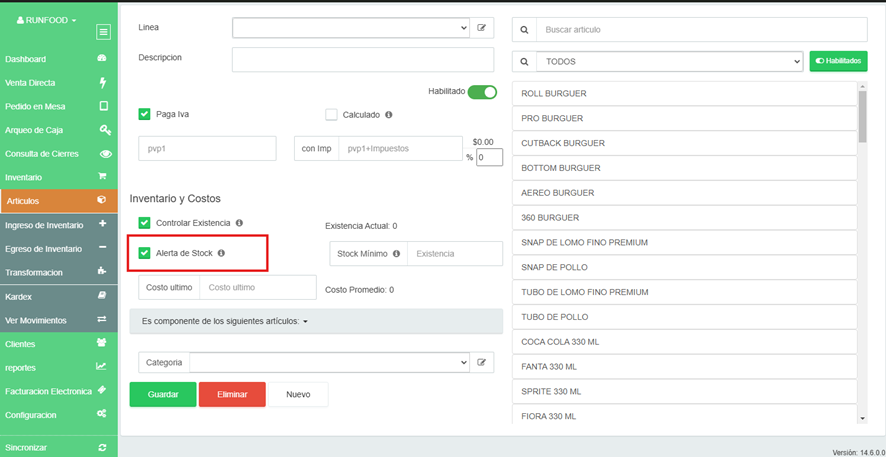The image size is (886, 457).
Task: Click the Buscar articulo search field
Action: pyautogui.click(x=702, y=29)
